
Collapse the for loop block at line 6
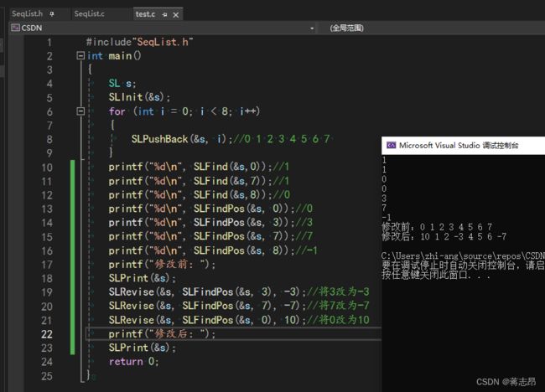coord(80,111)
